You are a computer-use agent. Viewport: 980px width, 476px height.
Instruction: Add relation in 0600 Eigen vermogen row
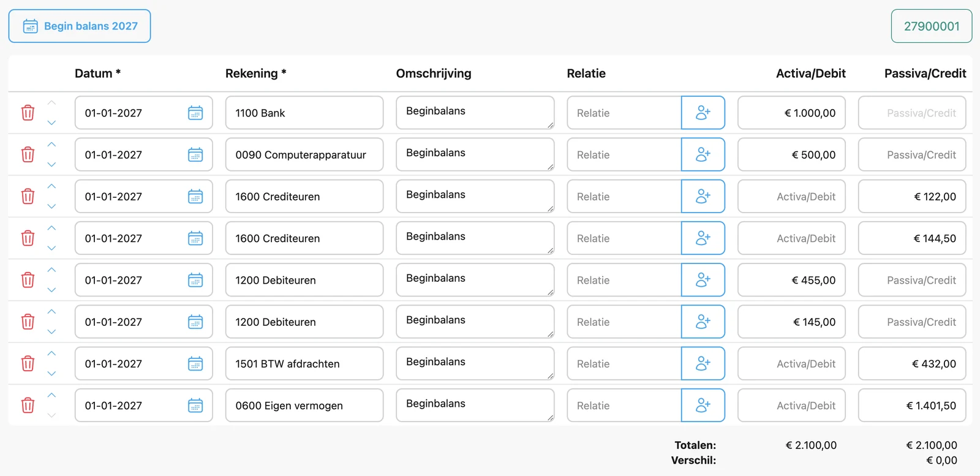[703, 405]
